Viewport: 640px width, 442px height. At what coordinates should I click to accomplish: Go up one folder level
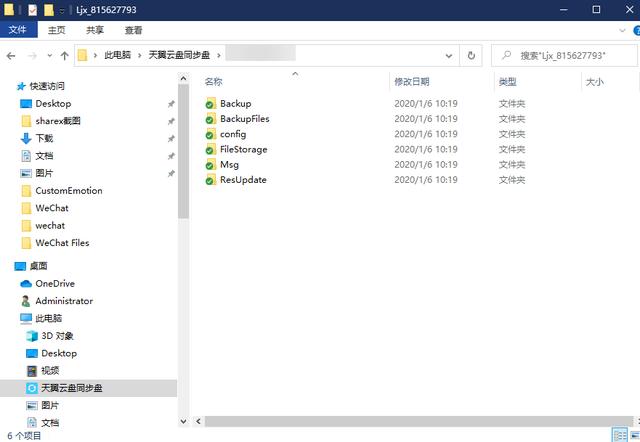pos(64,56)
